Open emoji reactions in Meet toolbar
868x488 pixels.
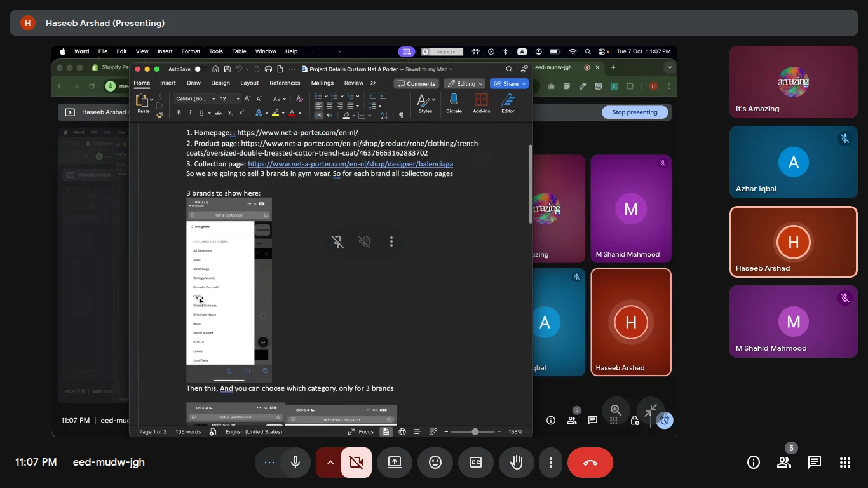pos(435,463)
